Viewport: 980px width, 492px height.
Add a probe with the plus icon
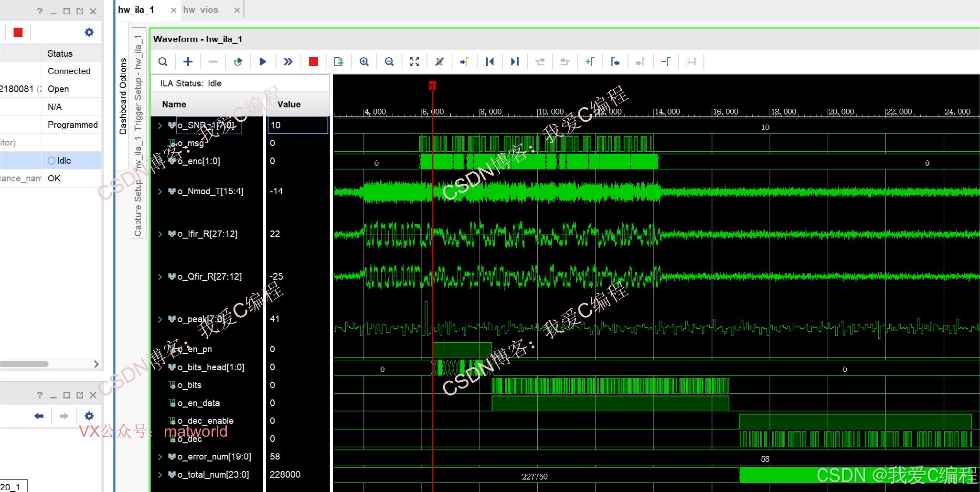pos(188,62)
